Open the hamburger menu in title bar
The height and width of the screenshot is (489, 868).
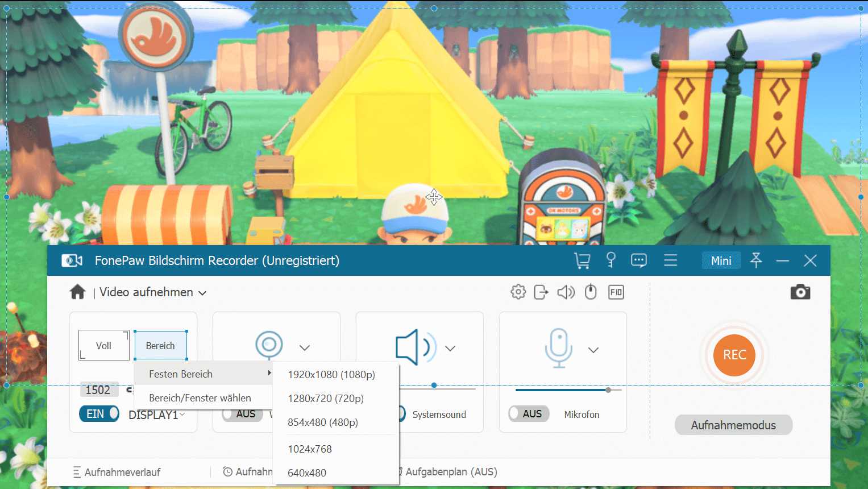pos(671,260)
